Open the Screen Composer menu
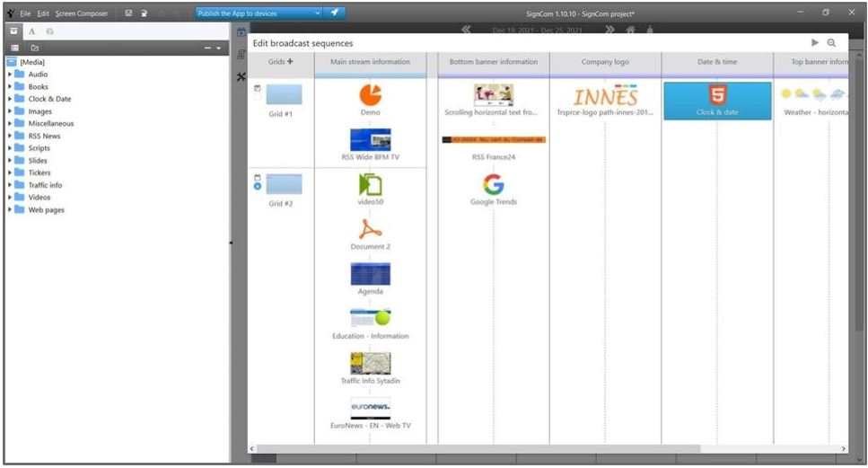Image resolution: width=868 pixels, height=468 pixels. pos(82,13)
